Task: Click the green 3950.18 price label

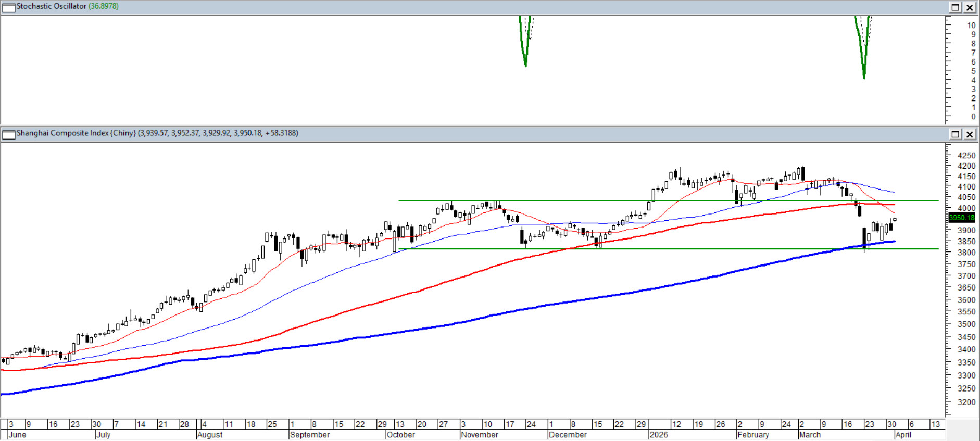Action: [961, 218]
